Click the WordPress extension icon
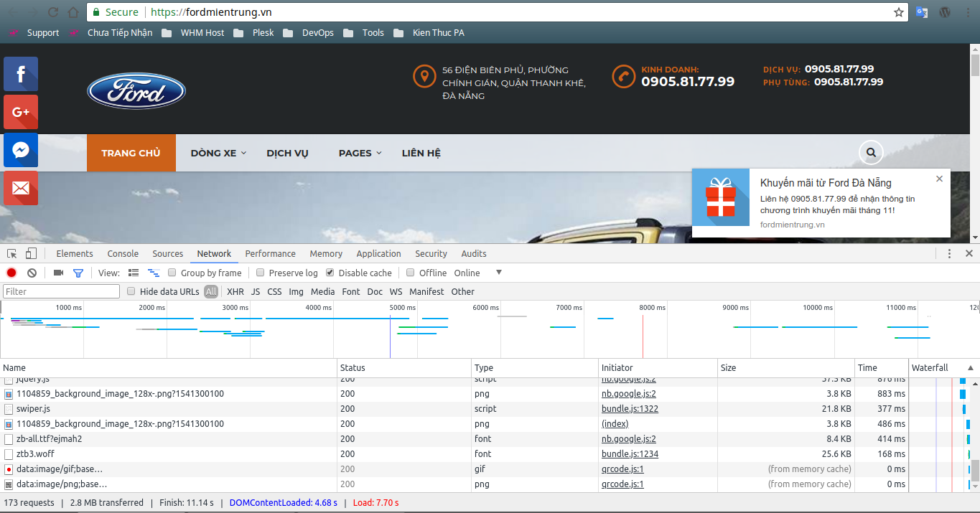980x513 pixels. click(946, 12)
